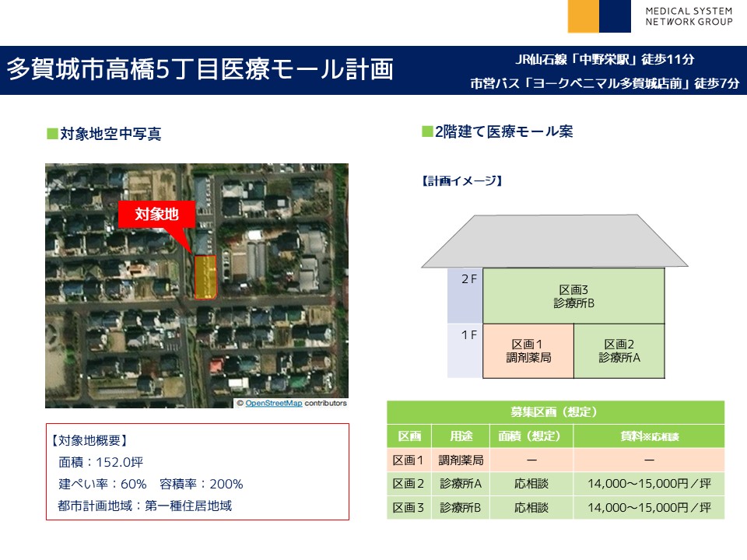747x560 pixels.
Task: Click the MEDICAL SYSTEM NETWORK GROUP text
Action: pos(689,17)
